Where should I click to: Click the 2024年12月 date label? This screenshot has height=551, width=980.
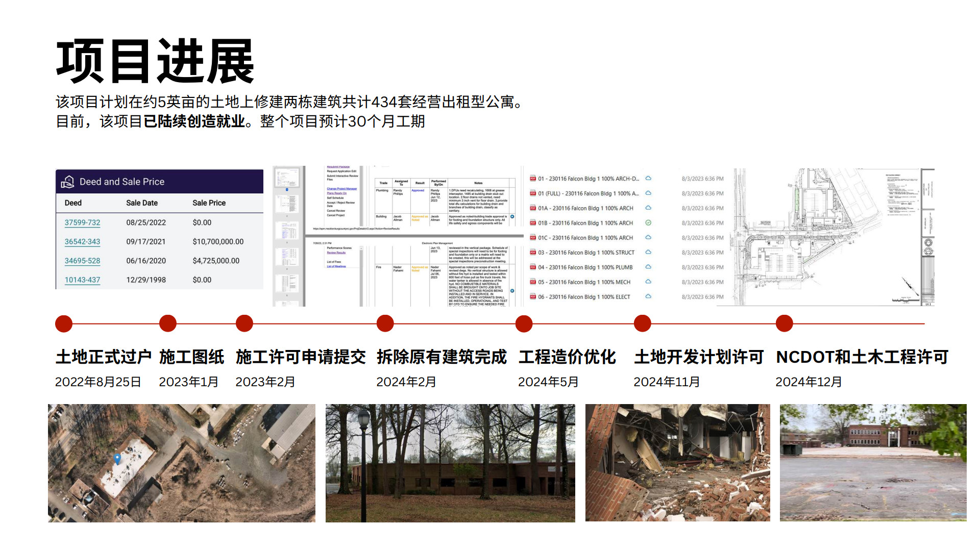tap(808, 382)
